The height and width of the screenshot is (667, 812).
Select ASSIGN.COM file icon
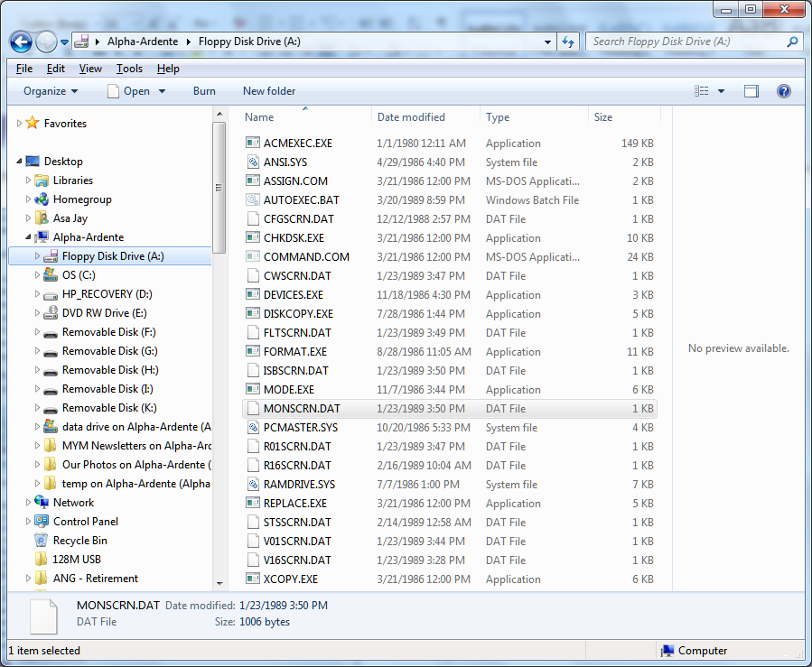click(253, 181)
